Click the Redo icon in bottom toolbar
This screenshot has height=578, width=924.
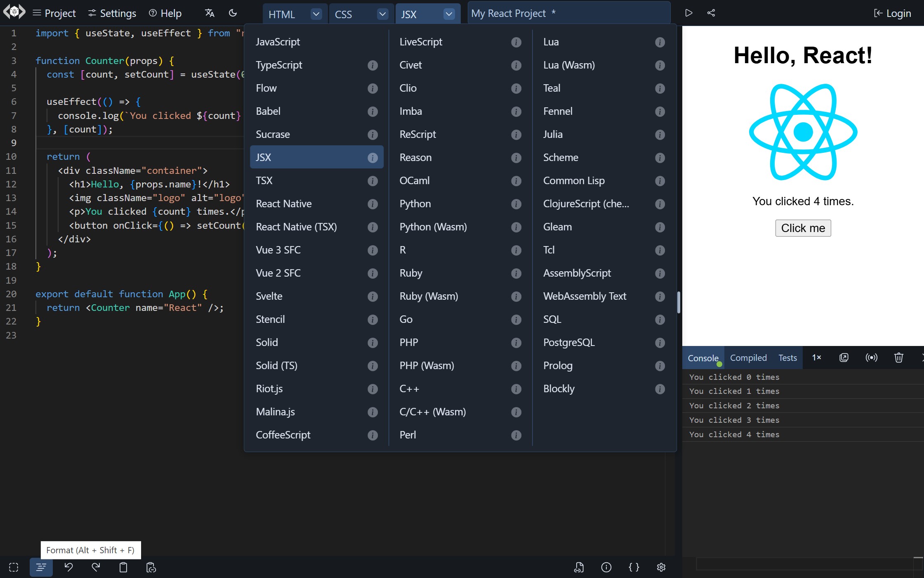(x=96, y=567)
